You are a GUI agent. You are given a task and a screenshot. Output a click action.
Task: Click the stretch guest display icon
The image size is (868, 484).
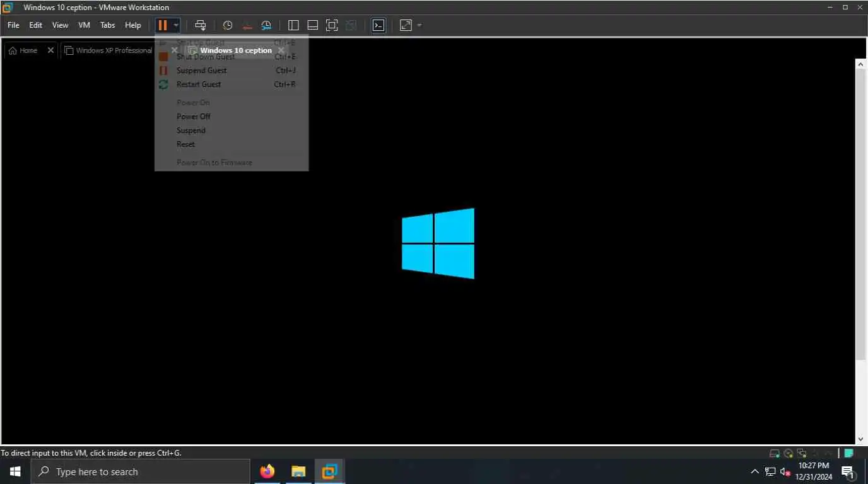(406, 25)
